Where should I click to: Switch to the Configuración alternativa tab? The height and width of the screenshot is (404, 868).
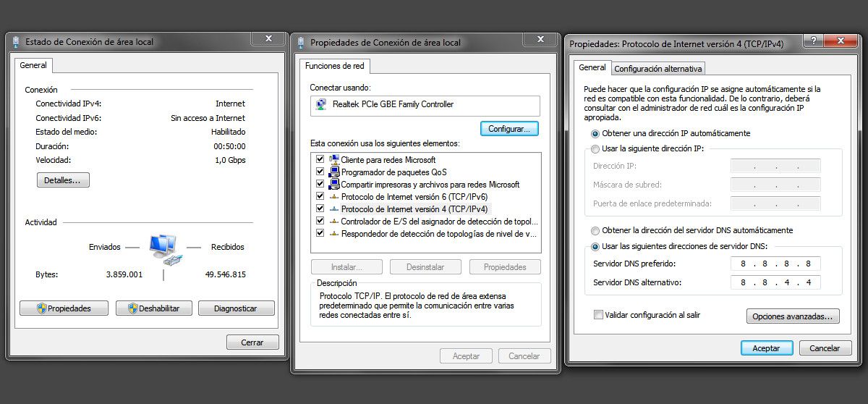tap(658, 69)
